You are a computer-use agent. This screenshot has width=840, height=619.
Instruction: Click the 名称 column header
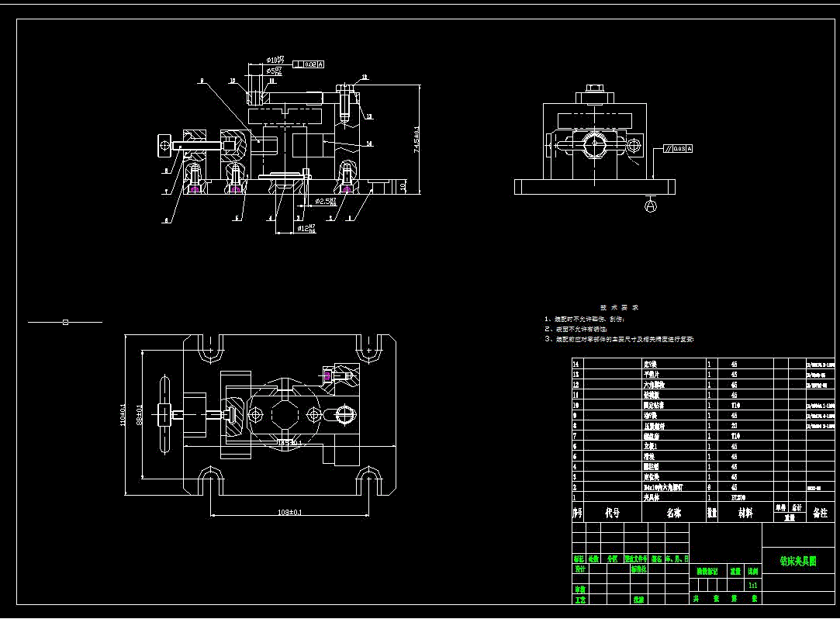[674, 513]
